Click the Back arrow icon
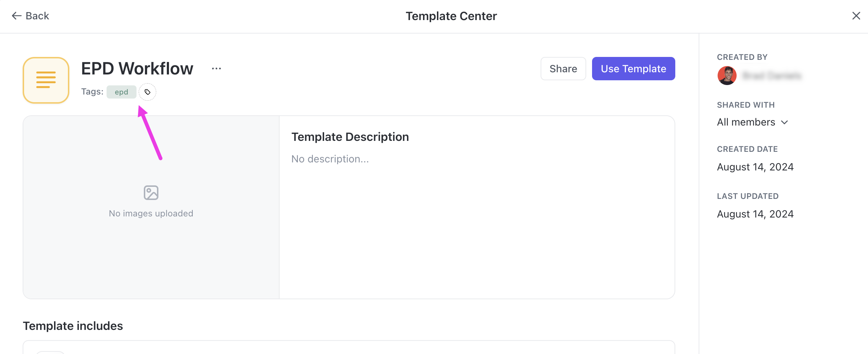 [16, 16]
